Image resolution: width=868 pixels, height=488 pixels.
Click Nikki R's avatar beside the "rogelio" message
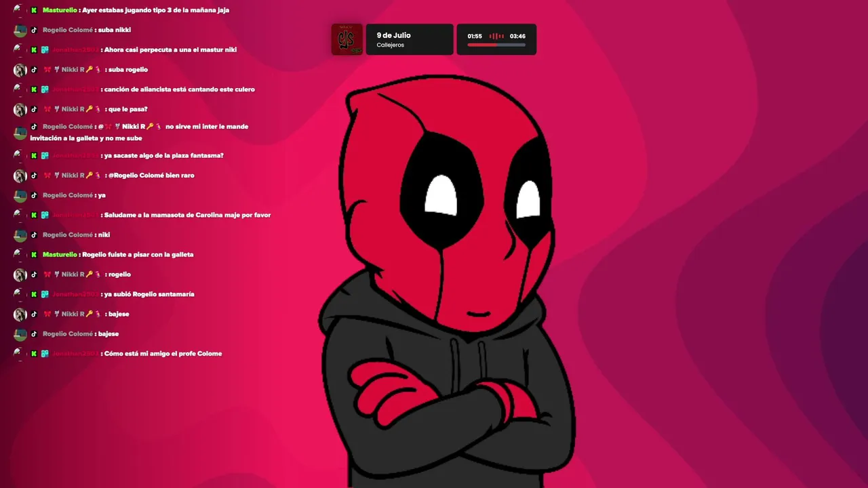point(20,275)
